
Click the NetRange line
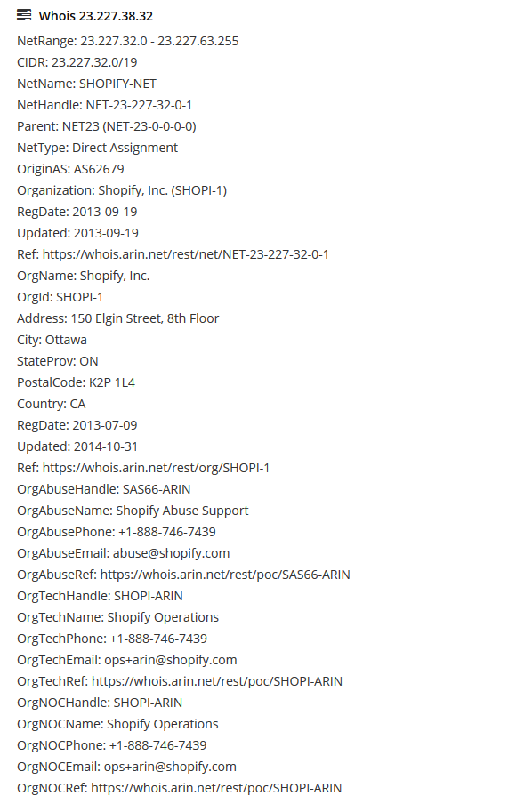(128, 41)
